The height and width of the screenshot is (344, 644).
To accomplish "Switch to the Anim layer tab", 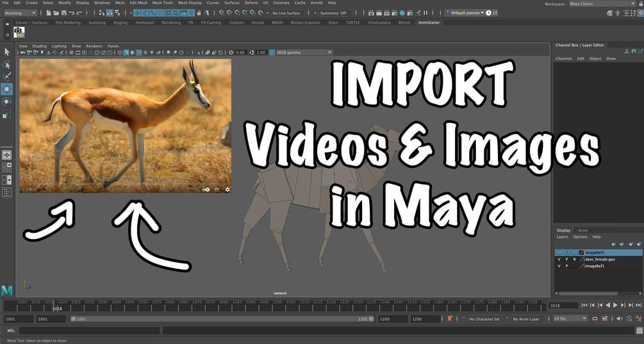I will pos(582,230).
